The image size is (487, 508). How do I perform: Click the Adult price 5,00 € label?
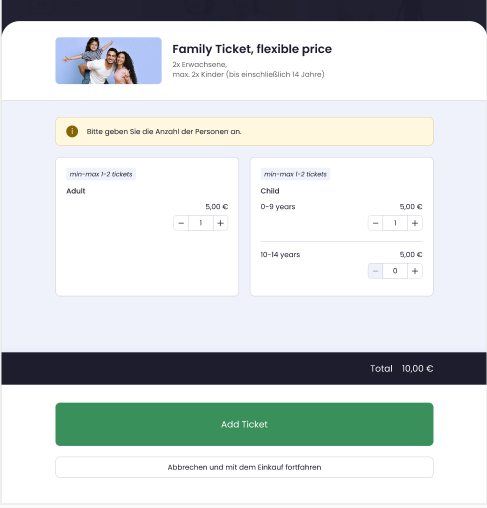click(x=217, y=207)
